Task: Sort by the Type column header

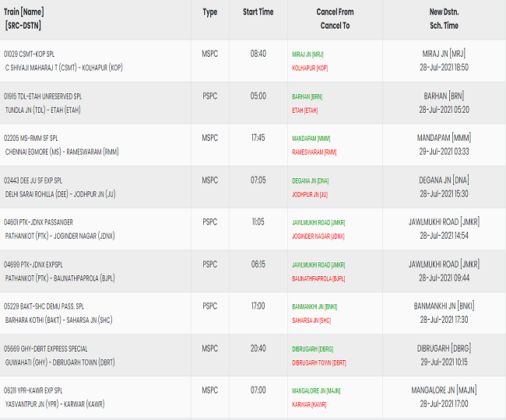Action: click(210, 12)
